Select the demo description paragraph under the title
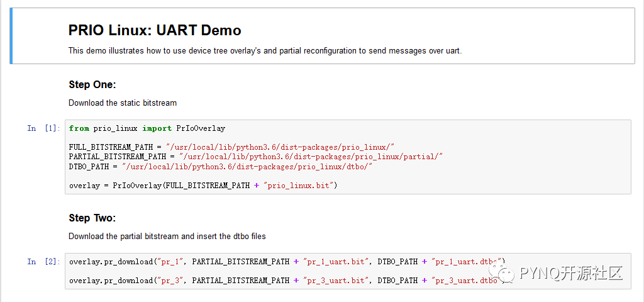Image resolution: width=644 pixels, height=302 pixels. [x=265, y=51]
